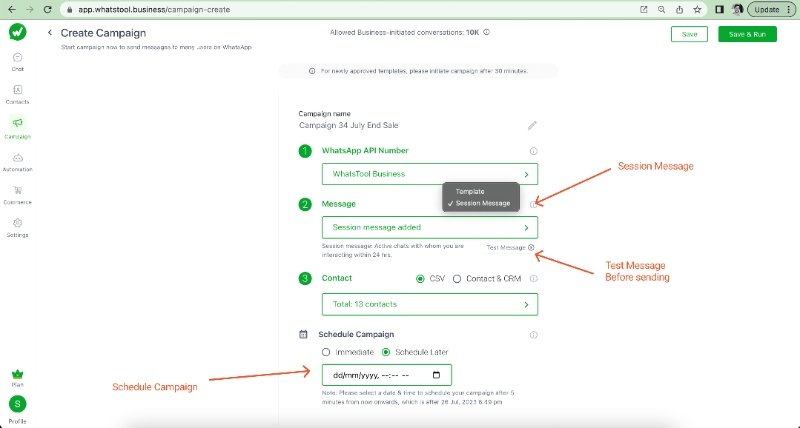
Task: Open Chat from the sidebar
Action: point(18,60)
